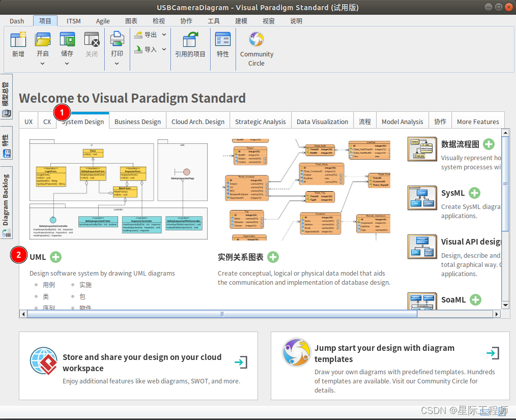Click the 包 package diagram item
This screenshot has width=516, height=420.
pos(82,296)
